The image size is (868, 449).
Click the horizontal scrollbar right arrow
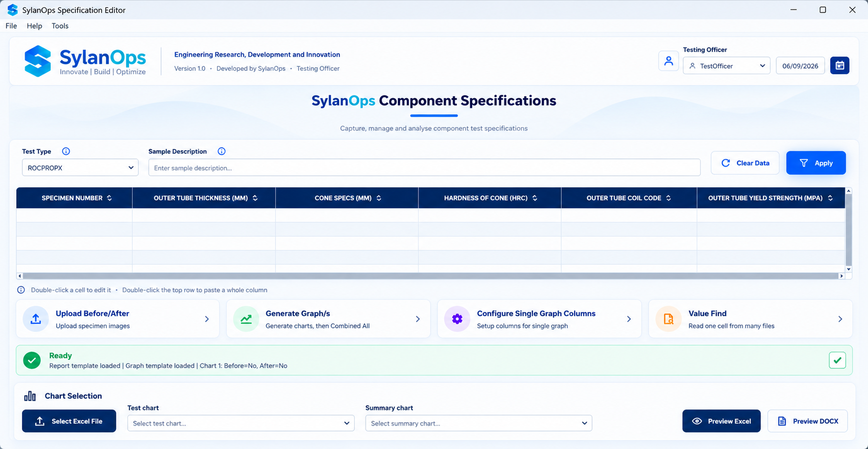(x=842, y=276)
